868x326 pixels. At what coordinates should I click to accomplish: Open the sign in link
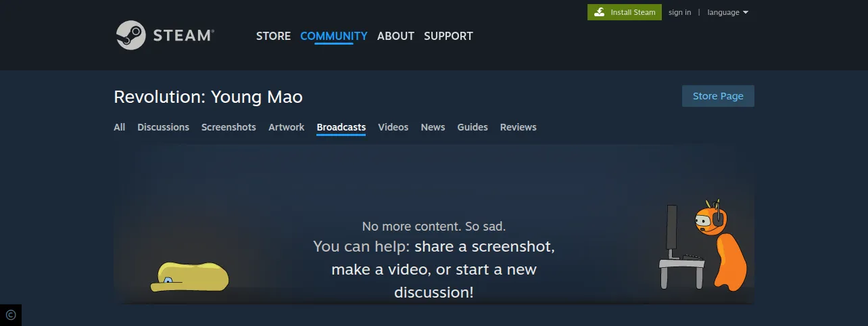(679, 12)
